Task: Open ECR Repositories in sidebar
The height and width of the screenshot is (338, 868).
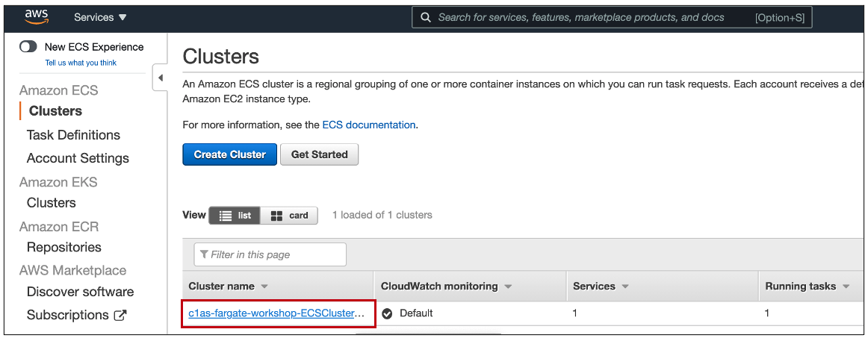Action: click(x=63, y=247)
